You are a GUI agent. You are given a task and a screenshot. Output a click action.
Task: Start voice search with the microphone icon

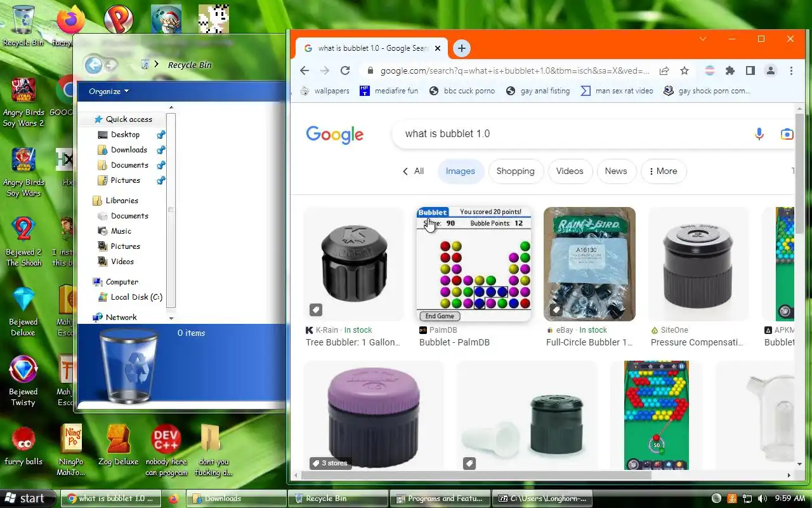click(759, 134)
